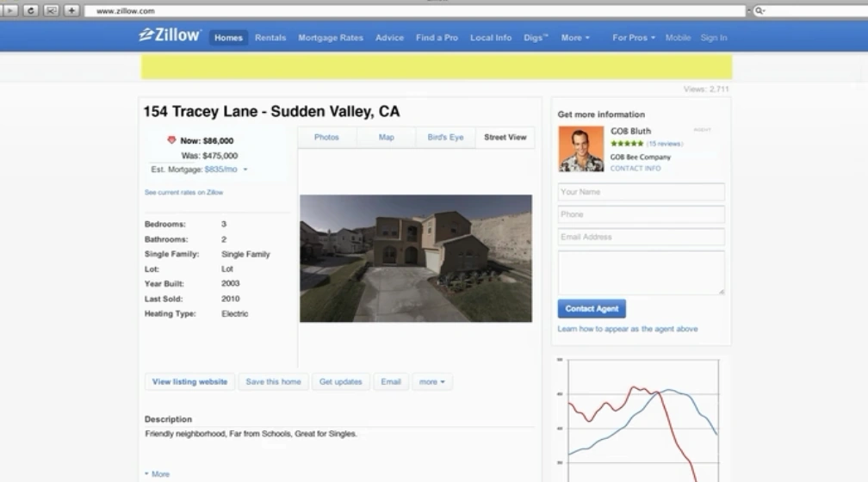
Task: Click the Email Address field
Action: [641, 237]
